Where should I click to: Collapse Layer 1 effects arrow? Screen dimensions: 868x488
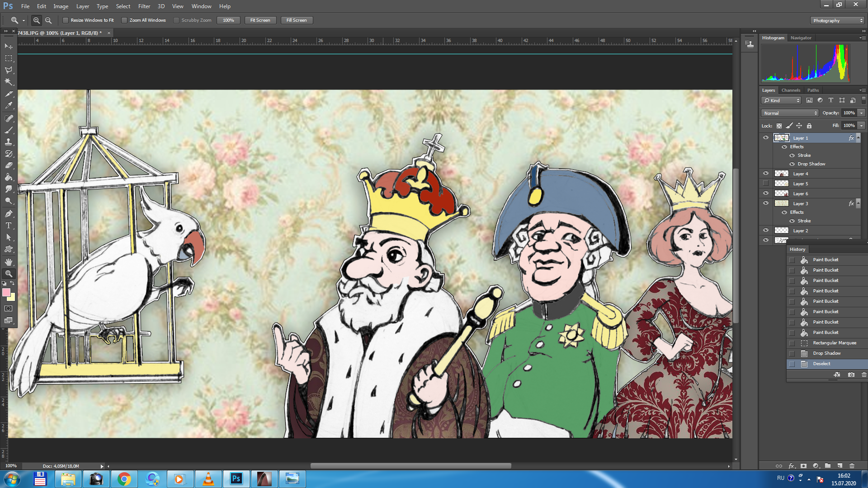click(x=858, y=138)
